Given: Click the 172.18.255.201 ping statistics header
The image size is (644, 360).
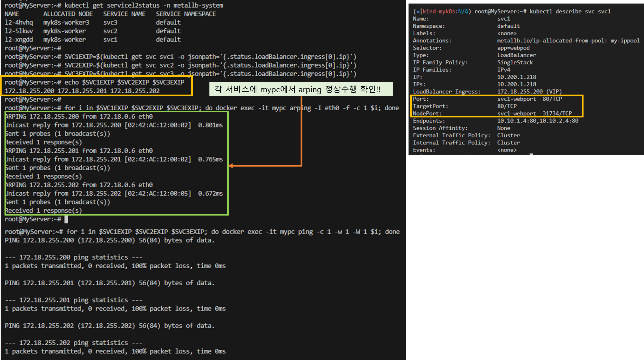Looking at the screenshot, I should (74, 300).
